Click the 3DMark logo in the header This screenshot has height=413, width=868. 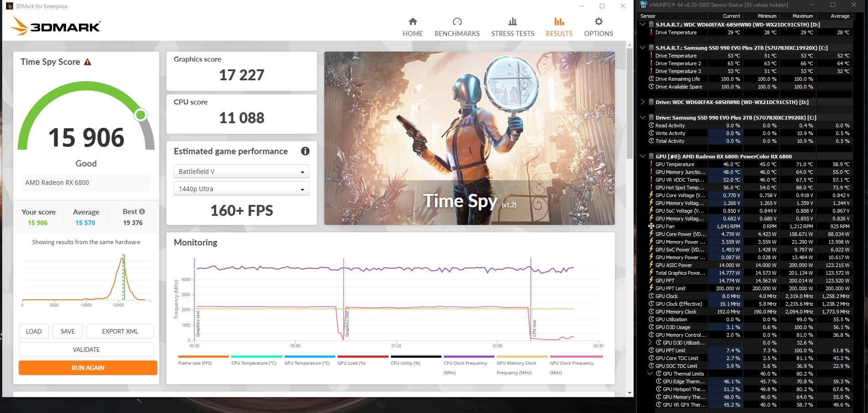pos(57,26)
